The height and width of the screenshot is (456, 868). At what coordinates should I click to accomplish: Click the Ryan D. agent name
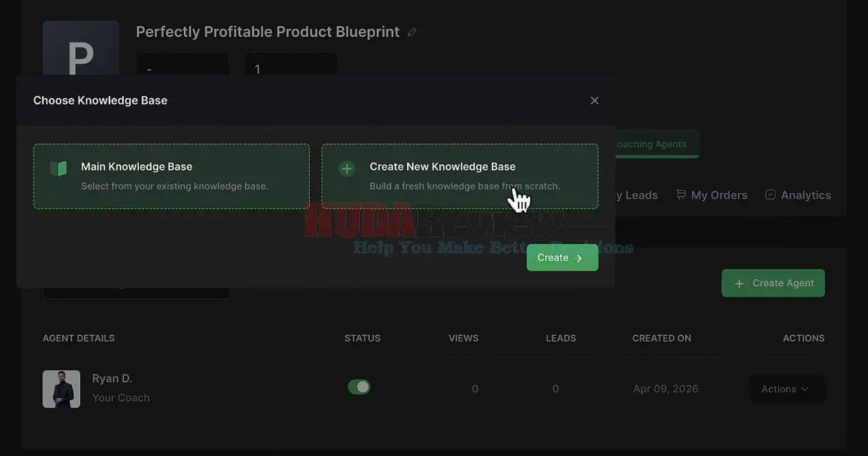click(x=112, y=378)
